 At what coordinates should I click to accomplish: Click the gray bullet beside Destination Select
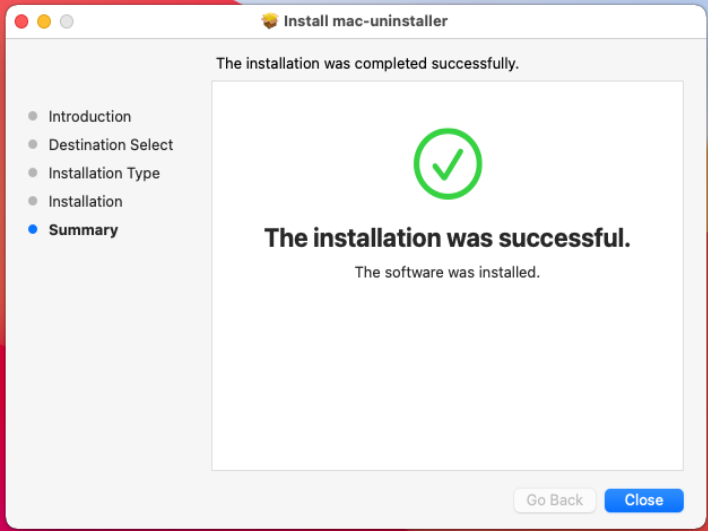[x=33, y=145]
